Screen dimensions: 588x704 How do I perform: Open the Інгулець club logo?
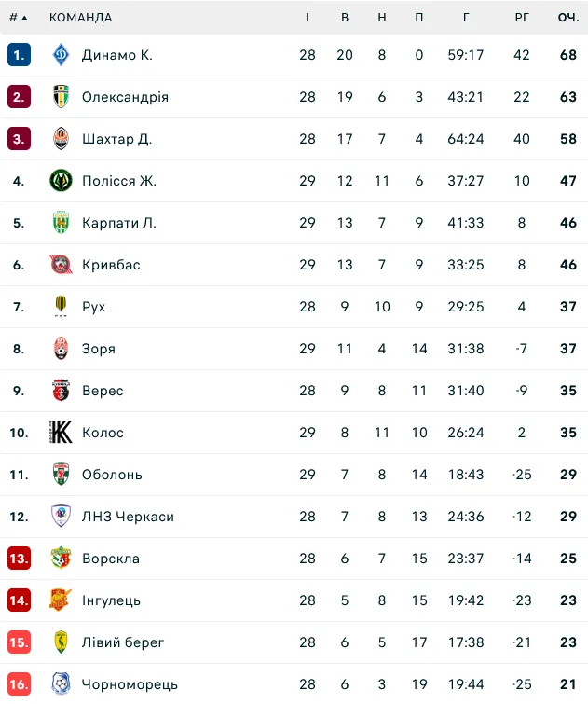click(61, 600)
